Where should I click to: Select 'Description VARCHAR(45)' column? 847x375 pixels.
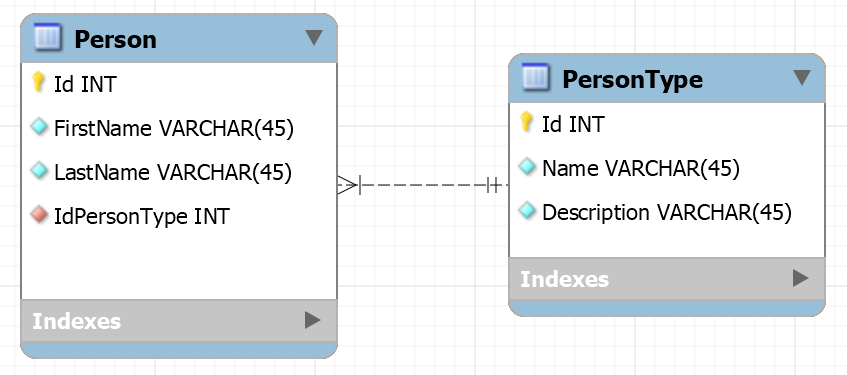pyautogui.click(x=667, y=212)
